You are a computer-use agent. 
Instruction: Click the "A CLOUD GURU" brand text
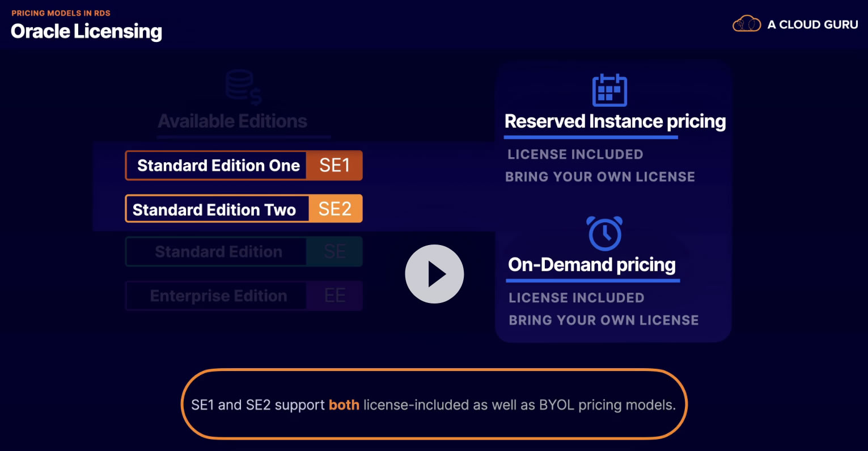point(812,24)
